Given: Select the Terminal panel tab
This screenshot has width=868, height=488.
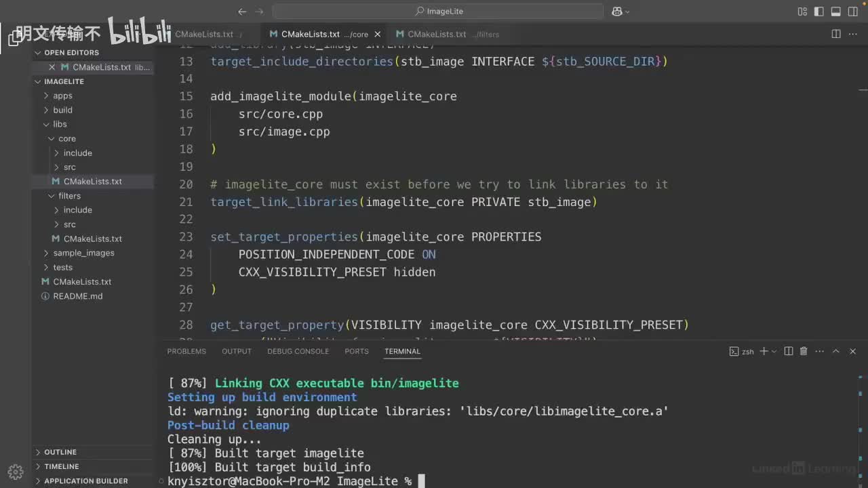Looking at the screenshot, I should point(402,351).
